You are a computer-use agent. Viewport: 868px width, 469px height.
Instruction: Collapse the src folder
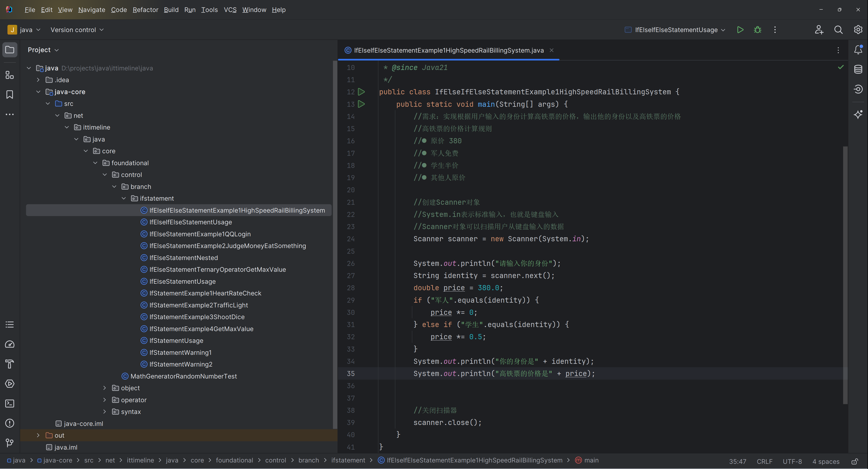coord(47,103)
